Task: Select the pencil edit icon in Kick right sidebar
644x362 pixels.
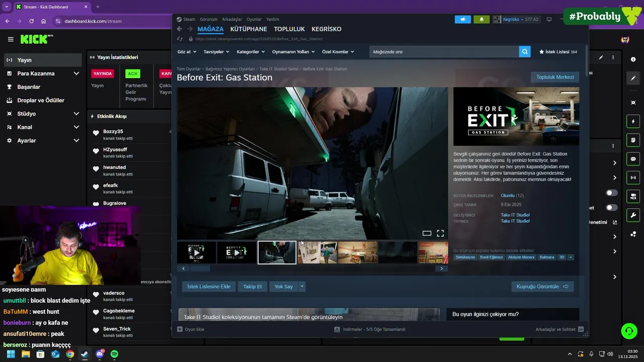Action: click(x=633, y=78)
